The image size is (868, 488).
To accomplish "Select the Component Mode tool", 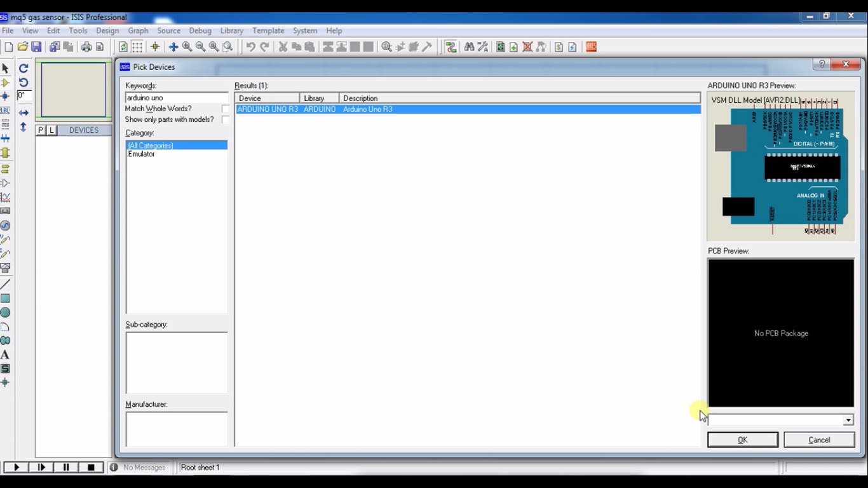I will [x=5, y=83].
